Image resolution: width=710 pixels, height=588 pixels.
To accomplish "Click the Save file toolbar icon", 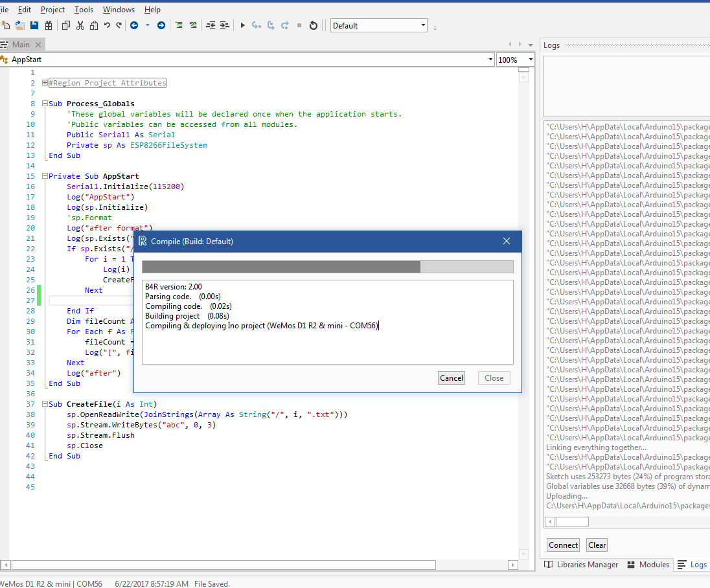I will pyautogui.click(x=34, y=25).
